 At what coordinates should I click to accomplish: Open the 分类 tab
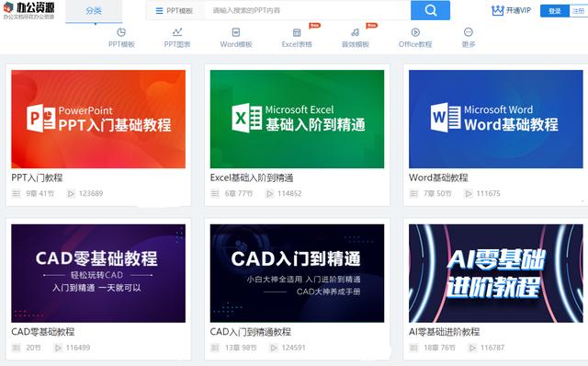[x=94, y=11]
